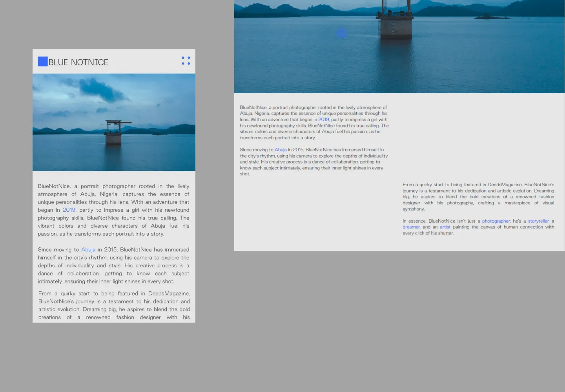Click the lake photo in mobile view
The height and width of the screenshot is (392, 565).
tap(114, 122)
